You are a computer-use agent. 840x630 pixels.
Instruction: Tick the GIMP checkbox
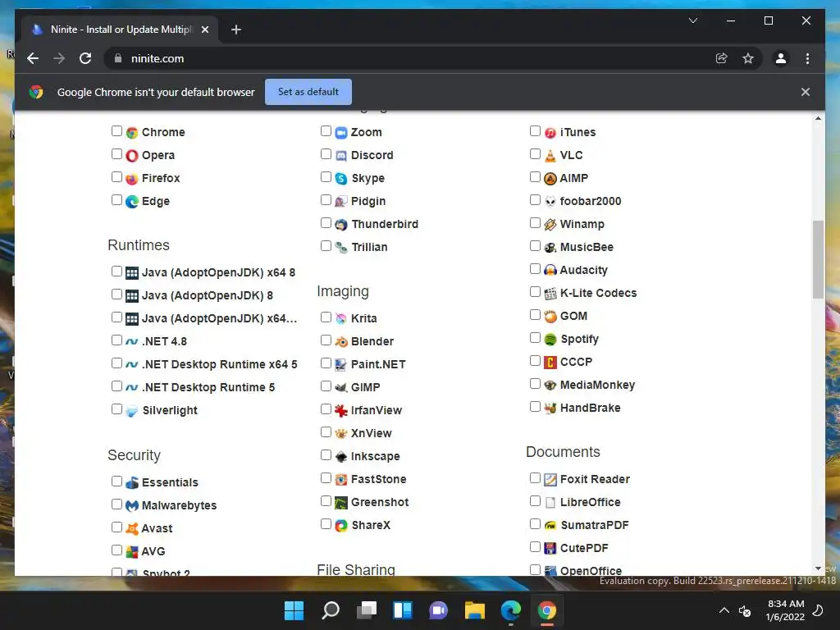(326, 386)
